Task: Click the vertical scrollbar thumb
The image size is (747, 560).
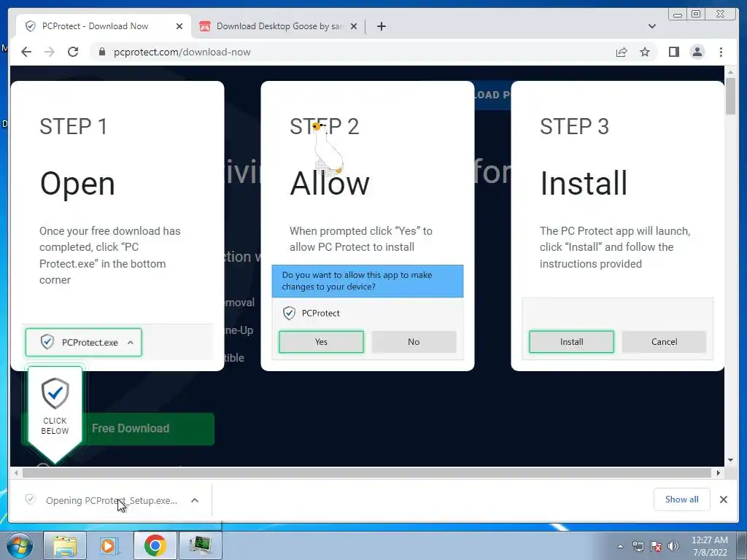Action: pos(731,96)
